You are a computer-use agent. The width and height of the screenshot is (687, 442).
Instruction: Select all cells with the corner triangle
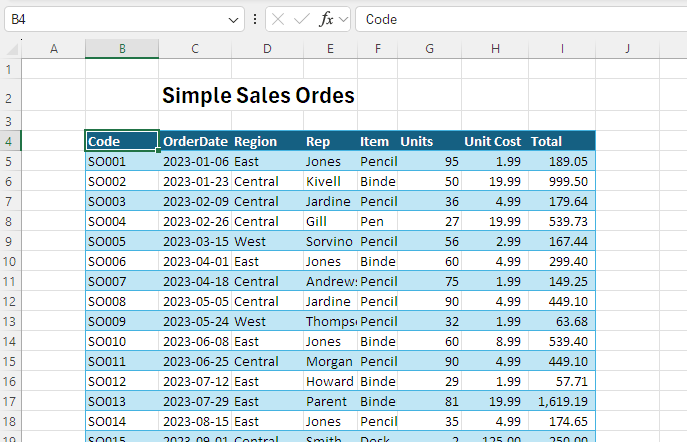pyautogui.click(x=12, y=49)
